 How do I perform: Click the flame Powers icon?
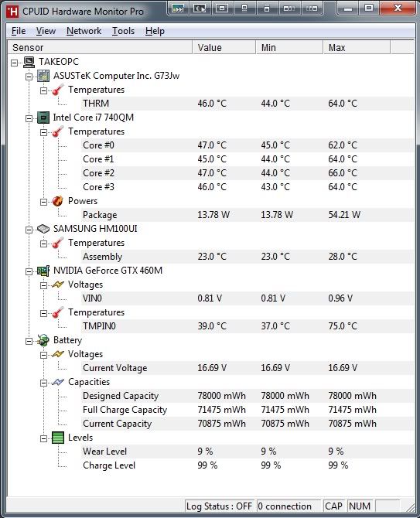58,201
